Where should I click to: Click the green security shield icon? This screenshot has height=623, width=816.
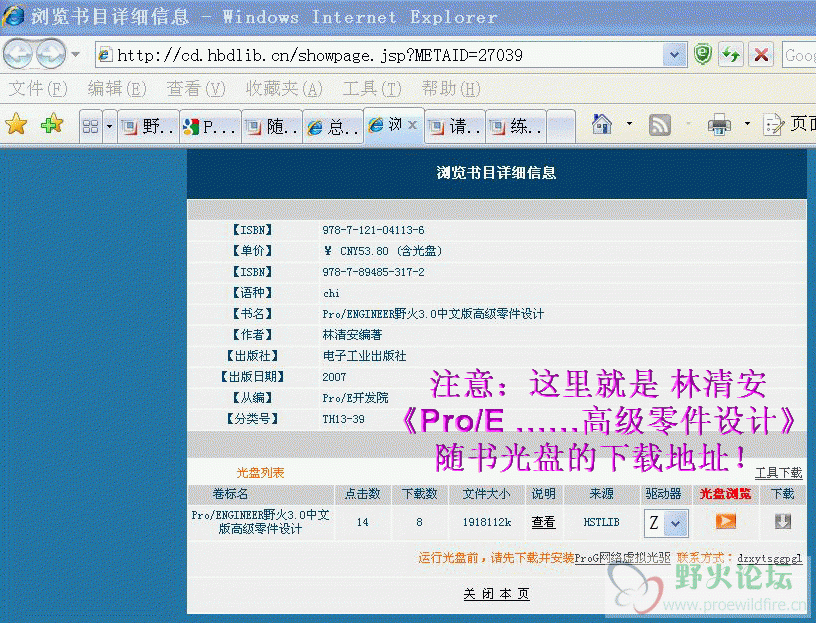[x=703, y=55]
